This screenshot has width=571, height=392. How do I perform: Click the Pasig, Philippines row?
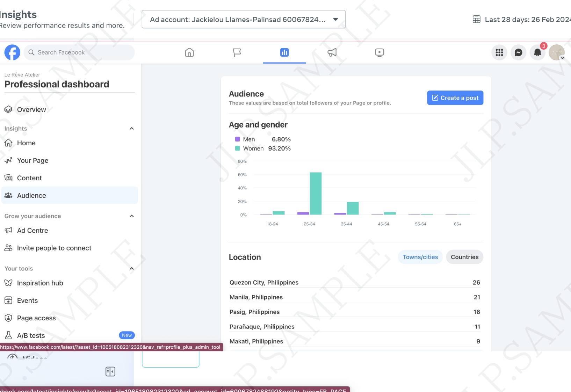pos(355,312)
